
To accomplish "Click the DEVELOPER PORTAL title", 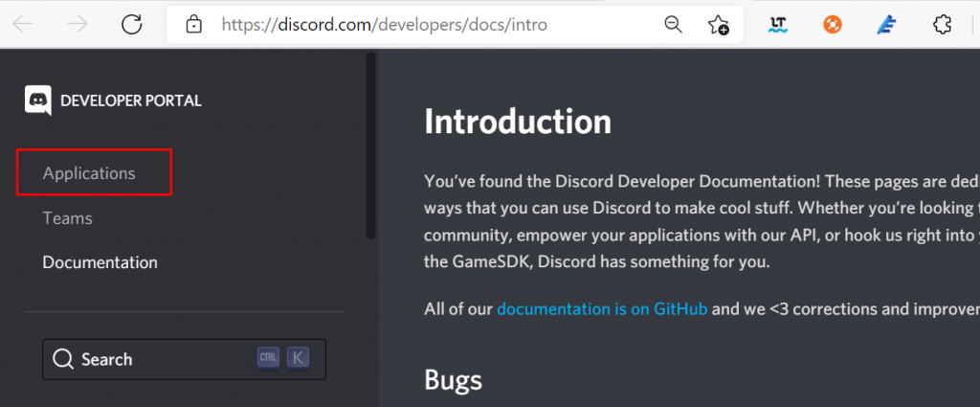I will (131, 101).
